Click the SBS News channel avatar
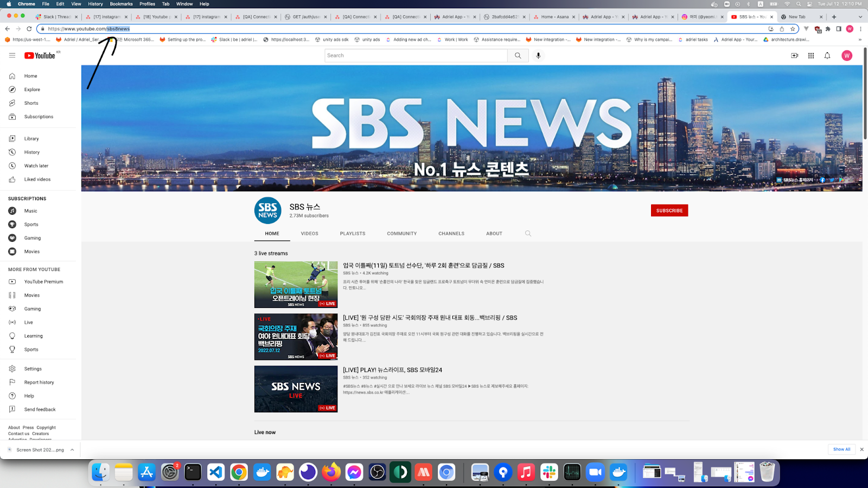 coord(268,210)
